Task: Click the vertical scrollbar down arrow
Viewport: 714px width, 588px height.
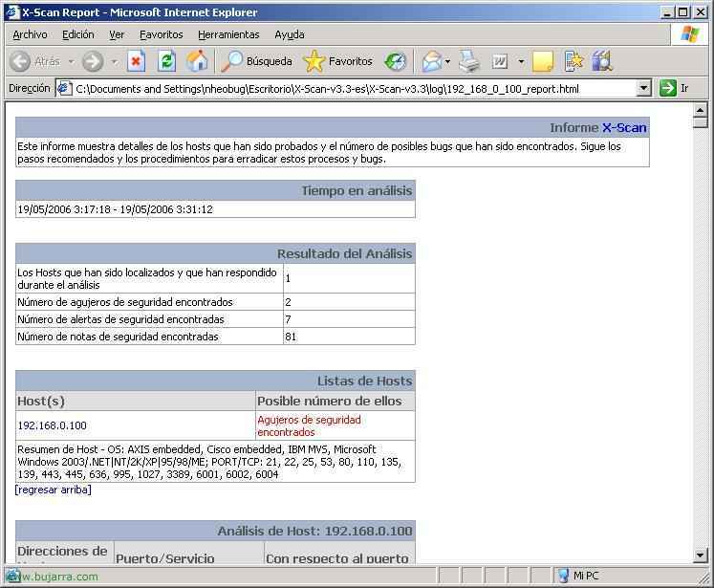Action: coord(700,555)
